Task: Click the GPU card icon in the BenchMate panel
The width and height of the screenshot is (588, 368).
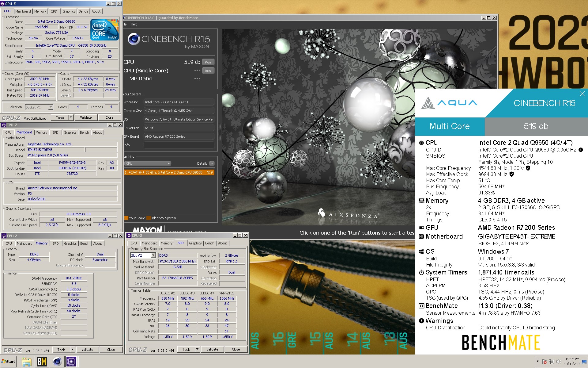Action: pos(421,228)
